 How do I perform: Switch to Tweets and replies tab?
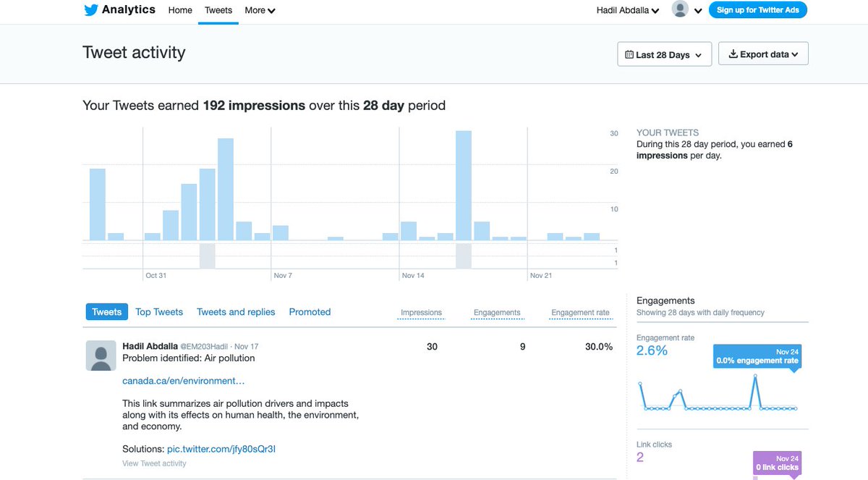pyautogui.click(x=236, y=312)
